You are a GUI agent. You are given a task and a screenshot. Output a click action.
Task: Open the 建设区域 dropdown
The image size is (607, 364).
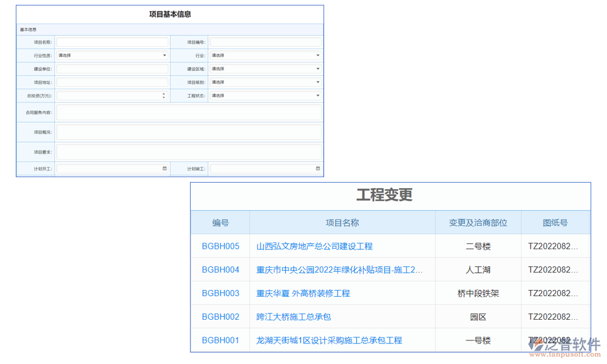317,69
